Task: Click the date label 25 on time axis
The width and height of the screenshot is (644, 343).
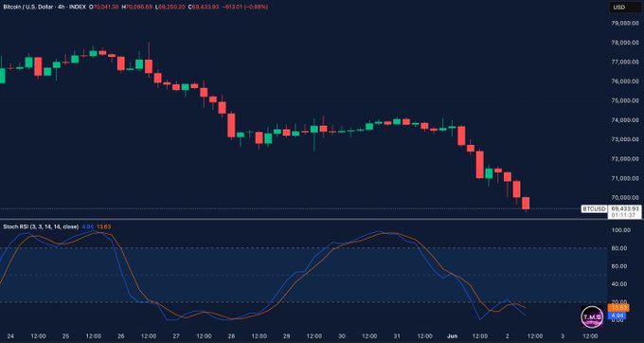Action: [x=65, y=336]
